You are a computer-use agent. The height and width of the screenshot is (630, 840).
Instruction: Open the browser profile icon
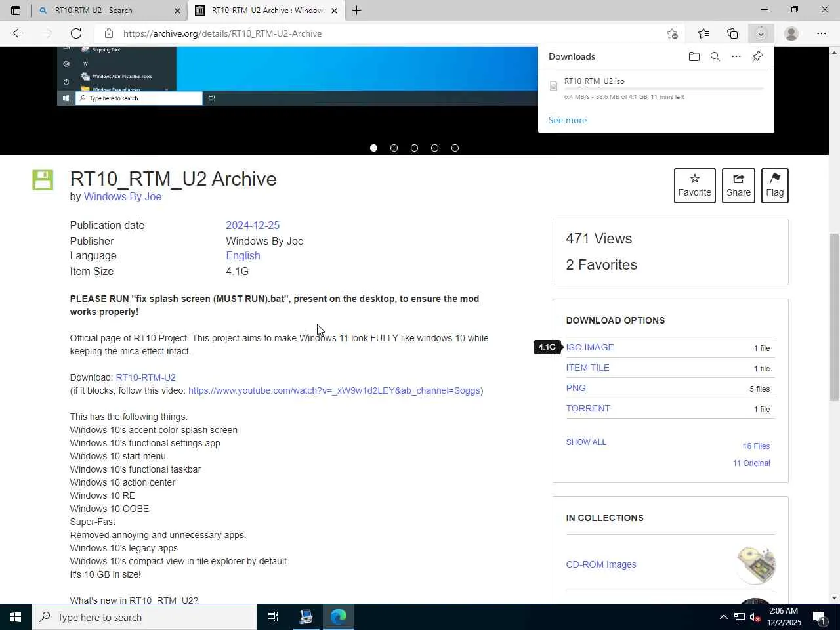[791, 33]
